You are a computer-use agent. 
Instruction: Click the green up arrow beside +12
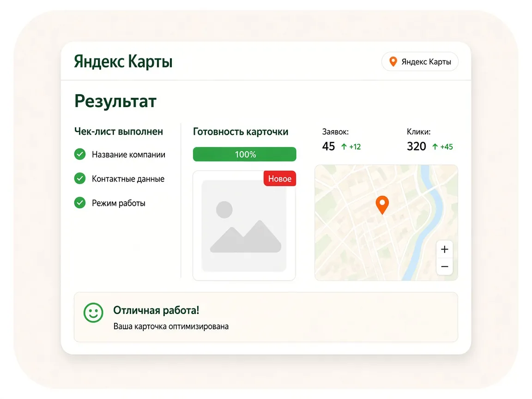click(344, 146)
